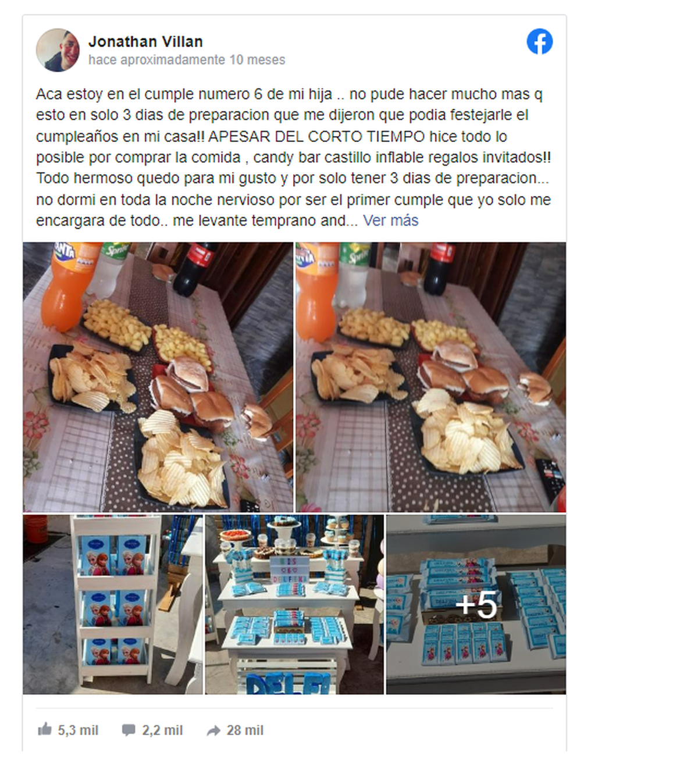This screenshot has height=784, width=698.
Task: Click the share arrow icon
Action: (x=213, y=730)
